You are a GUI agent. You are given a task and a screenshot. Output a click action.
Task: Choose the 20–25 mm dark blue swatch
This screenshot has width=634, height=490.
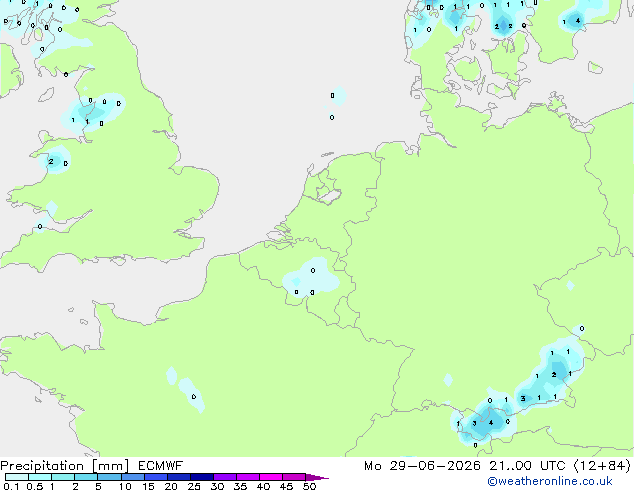tap(179, 477)
